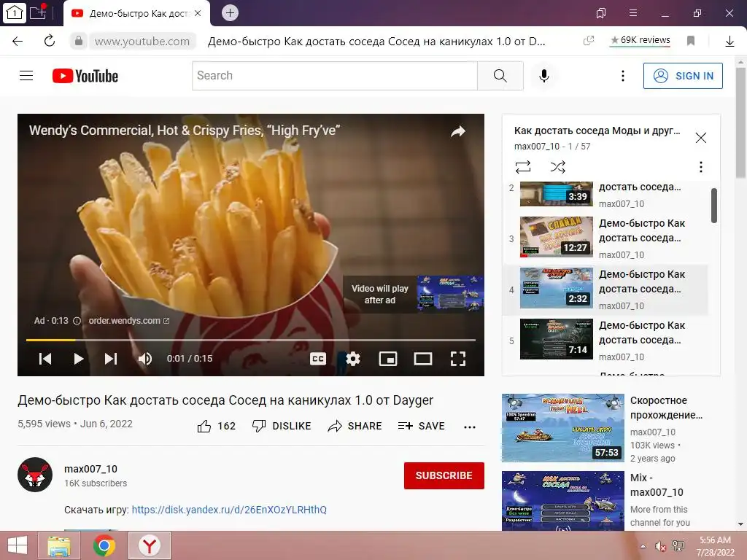Close the Демо-быстро YouTube tab
The width and height of the screenshot is (747, 560).
198,13
